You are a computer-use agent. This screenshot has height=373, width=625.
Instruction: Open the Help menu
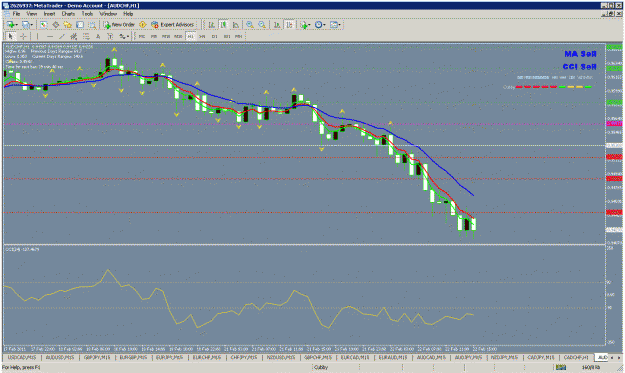(128, 14)
